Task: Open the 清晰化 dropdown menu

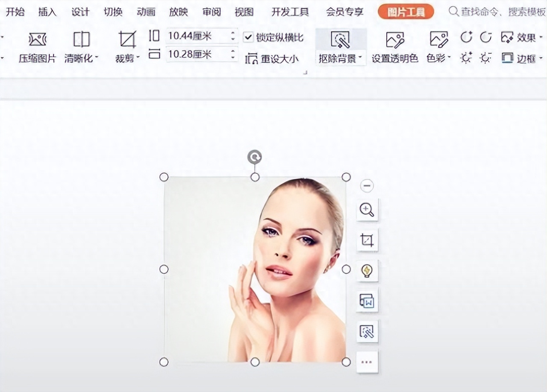Action: click(97, 59)
